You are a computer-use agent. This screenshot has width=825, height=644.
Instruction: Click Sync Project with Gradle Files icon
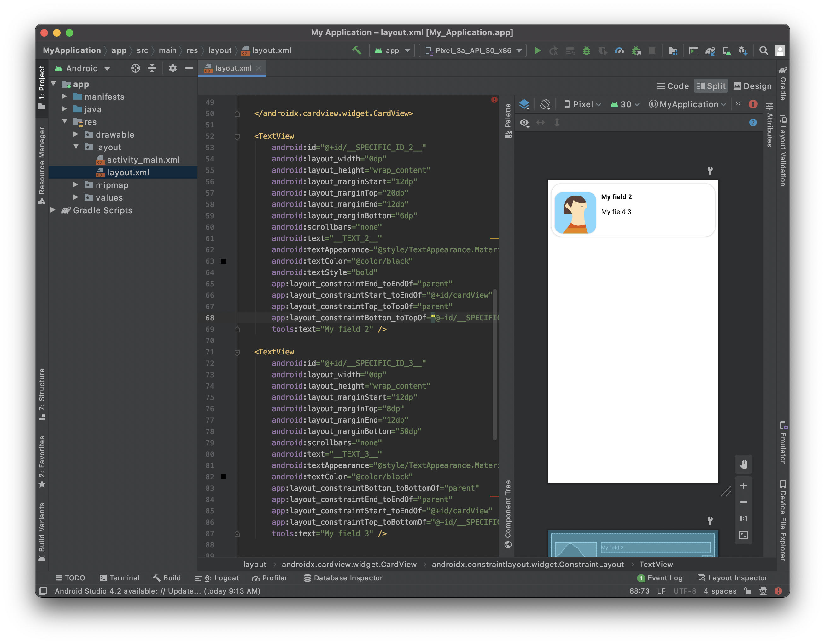[710, 50]
